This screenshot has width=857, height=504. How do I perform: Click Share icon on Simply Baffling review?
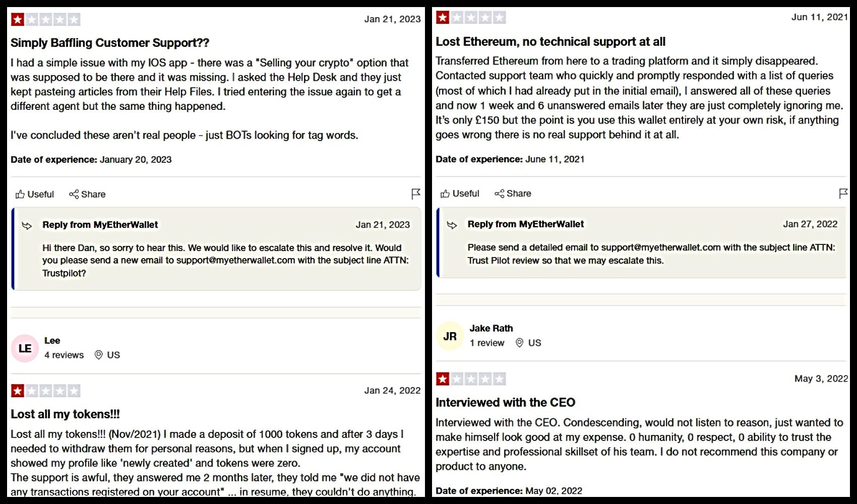point(87,195)
